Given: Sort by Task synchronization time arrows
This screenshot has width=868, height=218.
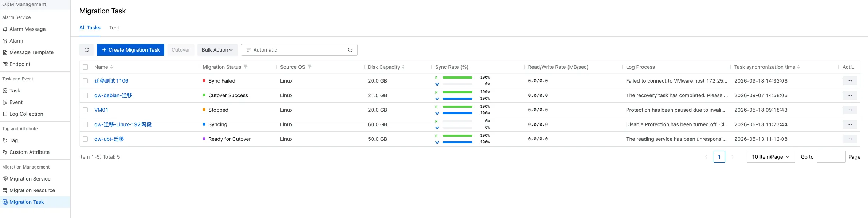Looking at the screenshot, I should [798, 67].
